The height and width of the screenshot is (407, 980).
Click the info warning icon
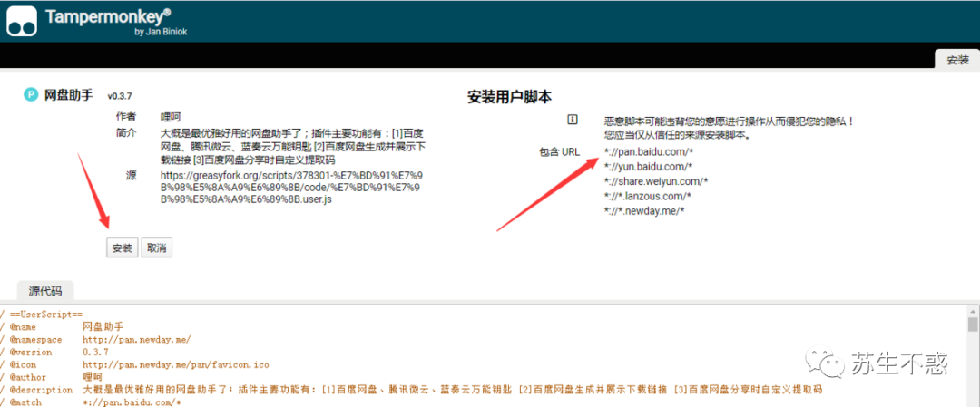tap(572, 120)
